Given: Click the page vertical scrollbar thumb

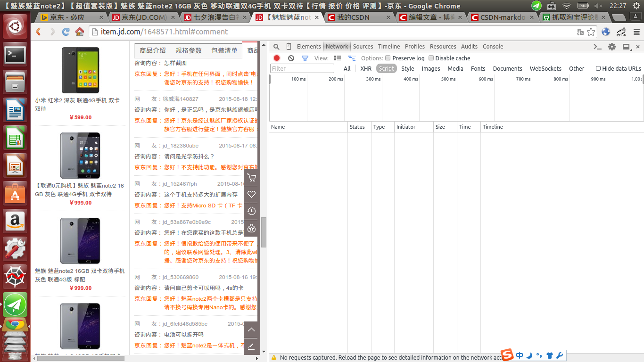Looking at the screenshot, I should (x=264, y=232).
